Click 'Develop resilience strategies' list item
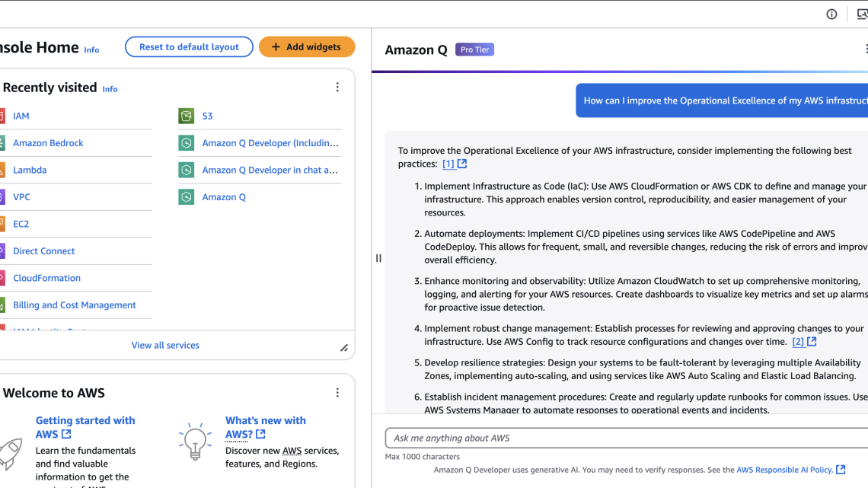Image resolution: width=868 pixels, height=488 pixels. (642, 369)
